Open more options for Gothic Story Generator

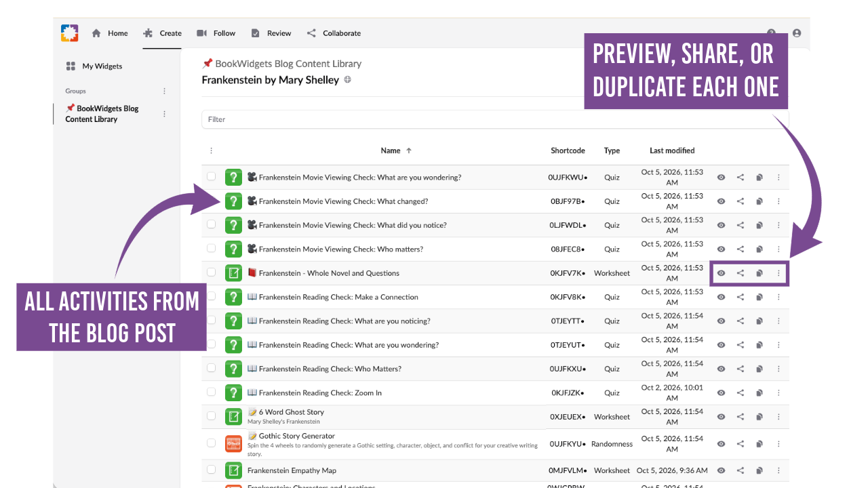tap(778, 444)
